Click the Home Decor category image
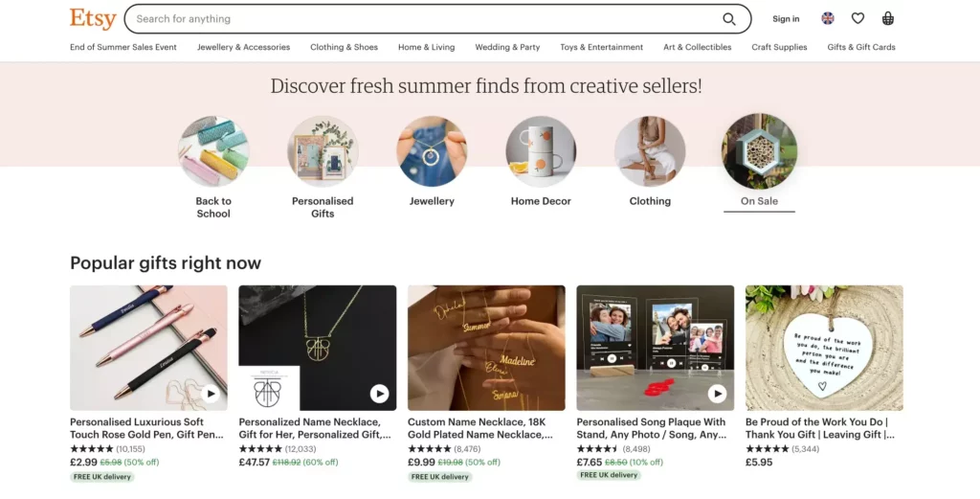980x499 pixels. (x=541, y=151)
